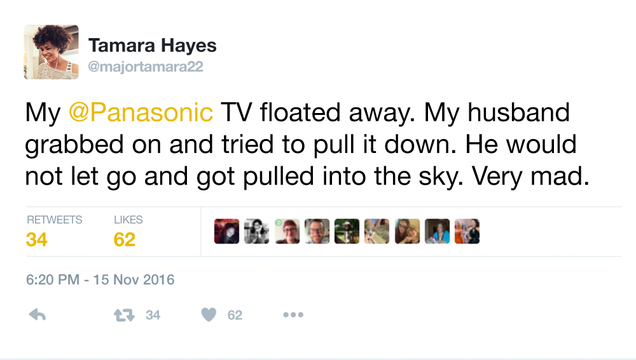Click the Tamara Hayes display name

[153, 45]
